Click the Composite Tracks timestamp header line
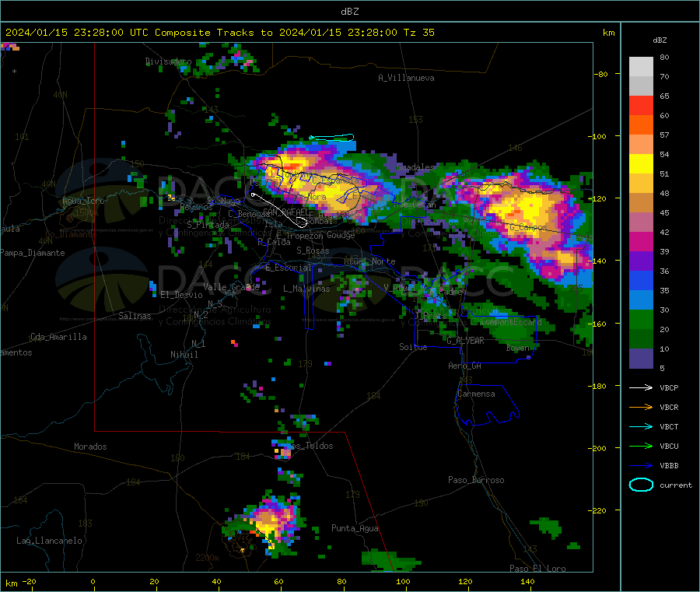The height and width of the screenshot is (592, 700). [220, 33]
